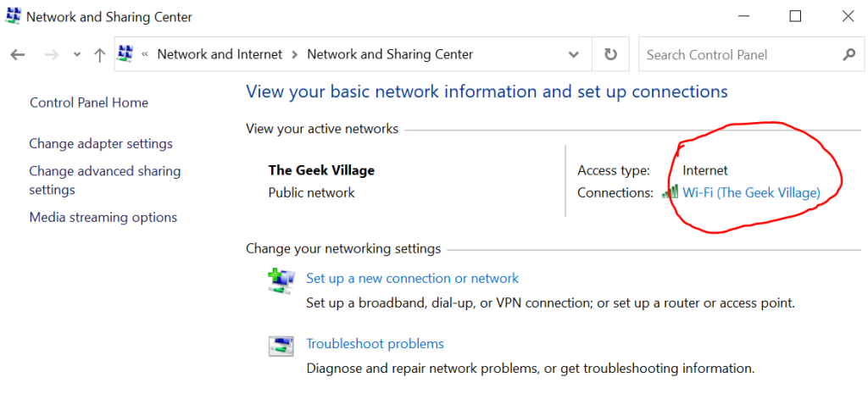The height and width of the screenshot is (416, 868).
Task: Open Troubleshoot problems link
Action: pos(375,343)
